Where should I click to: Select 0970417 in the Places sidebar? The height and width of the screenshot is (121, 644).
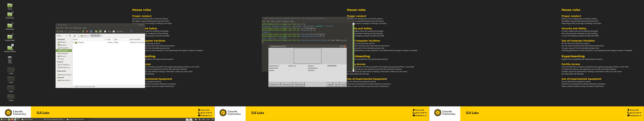click(x=64, y=42)
